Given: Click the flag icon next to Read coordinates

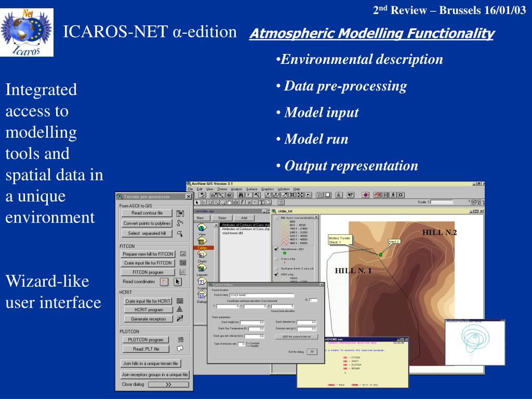Looking at the screenshot, I should click(x=164, y=282).
